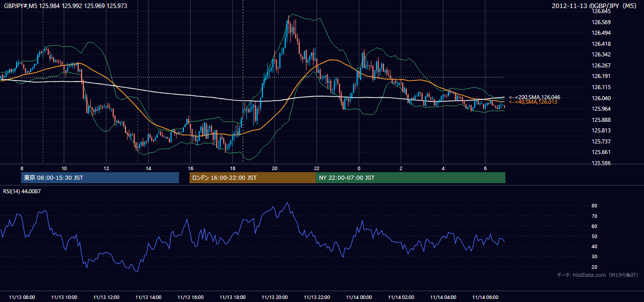Screen dimensions: 644x302
Task: Click hour label 8 on price chart time axis
Action: click(x=22, y=168)
